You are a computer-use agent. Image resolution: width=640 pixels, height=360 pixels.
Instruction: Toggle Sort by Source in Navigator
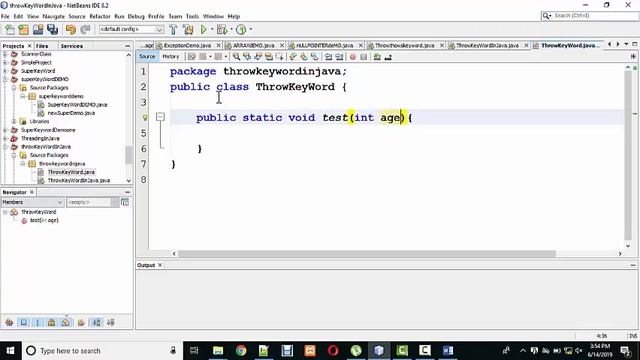(111, 322)
